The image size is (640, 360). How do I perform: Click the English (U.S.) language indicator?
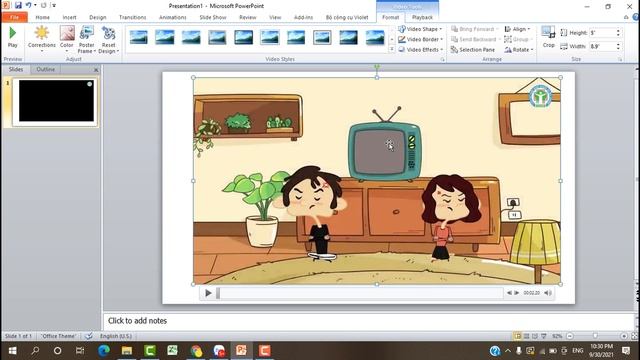pyautogui.click(x=116, y=336)
